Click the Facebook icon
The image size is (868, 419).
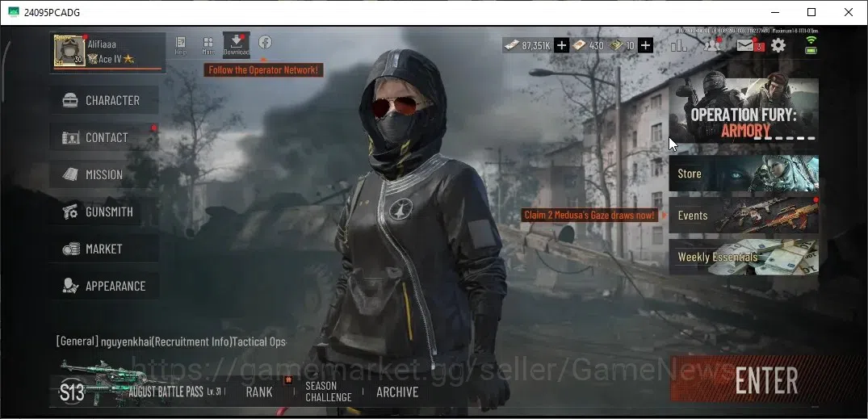[x=265, y=42]
